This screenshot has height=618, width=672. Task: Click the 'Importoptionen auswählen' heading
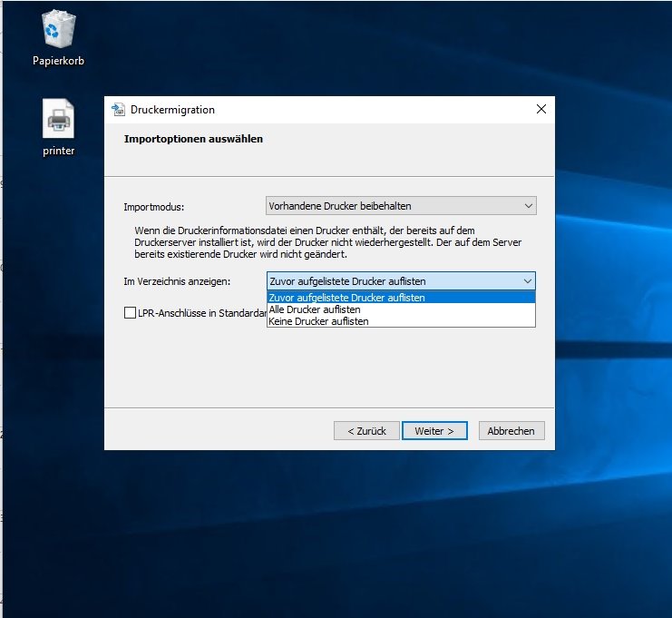coord(193,140)
